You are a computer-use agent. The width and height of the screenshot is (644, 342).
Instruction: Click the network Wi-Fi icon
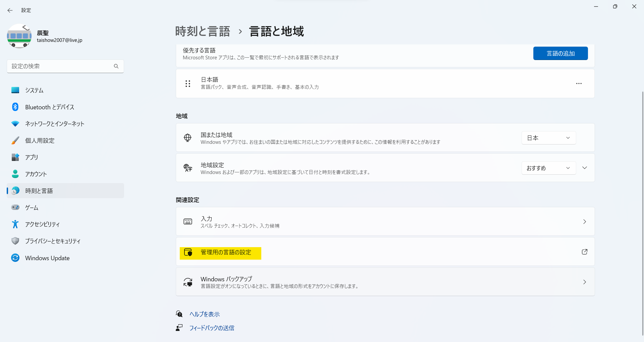(x=15, y=124)
